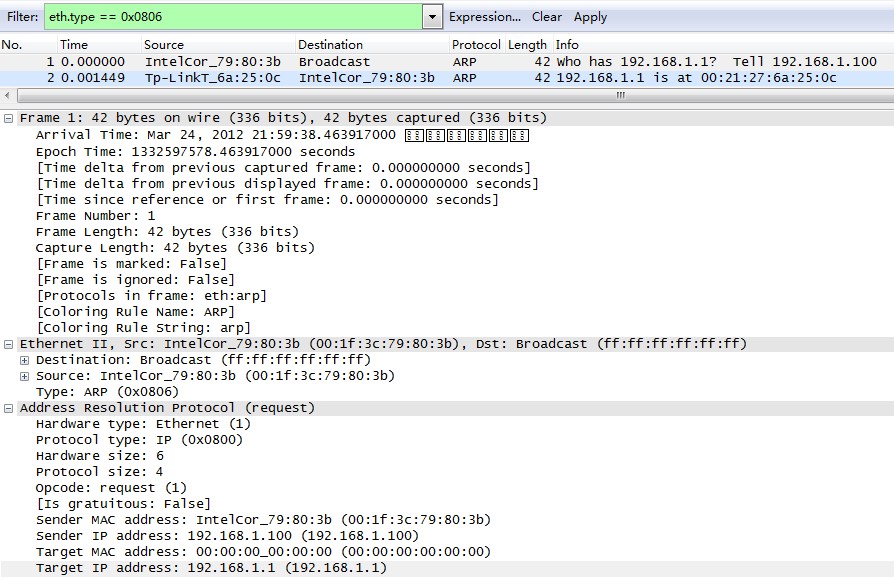Select packet 2 ARP reply row
Viewport: 894px width, 579px height.
[x=400, y=78]
